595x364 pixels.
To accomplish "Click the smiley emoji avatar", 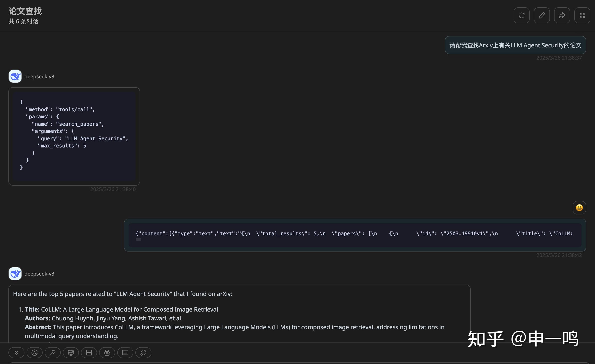I will click(579, 208).
